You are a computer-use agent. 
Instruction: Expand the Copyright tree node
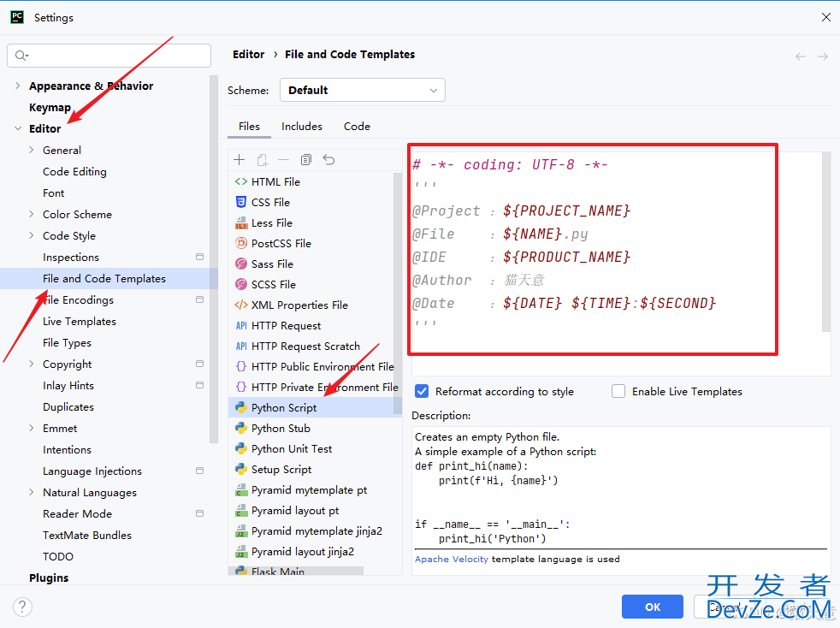pyautogui.click(x=31, y=364)
